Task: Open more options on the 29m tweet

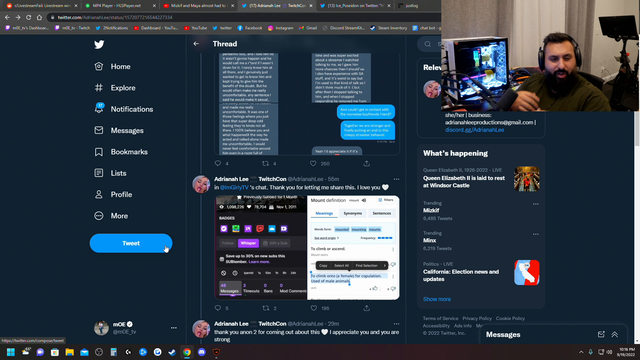Action: (x=396, y=324)
